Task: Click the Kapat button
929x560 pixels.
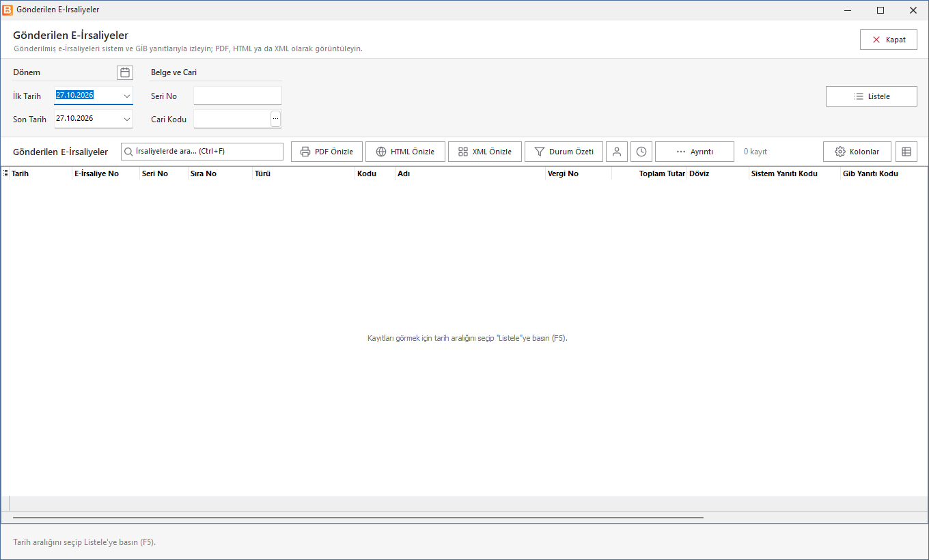Action: 889,40
